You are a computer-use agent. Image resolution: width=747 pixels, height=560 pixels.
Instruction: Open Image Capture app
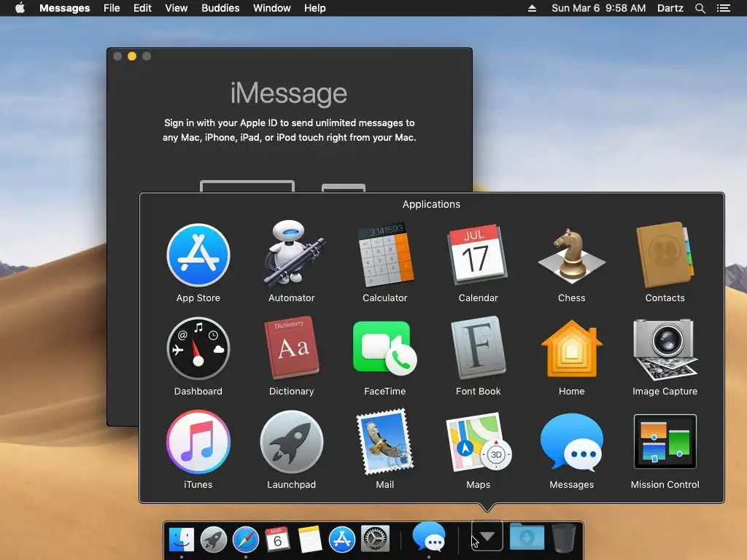pyautogui.click(x=665, y=349)
